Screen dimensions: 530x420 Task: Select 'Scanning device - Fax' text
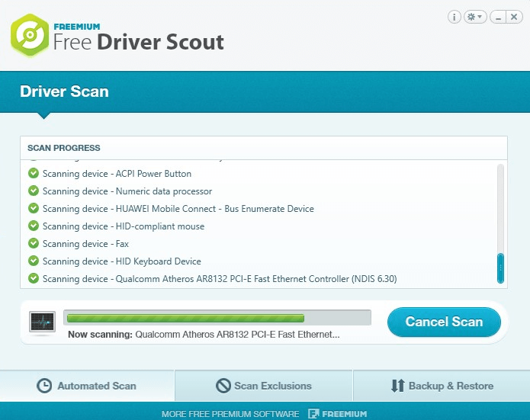(x=85, y=244)
